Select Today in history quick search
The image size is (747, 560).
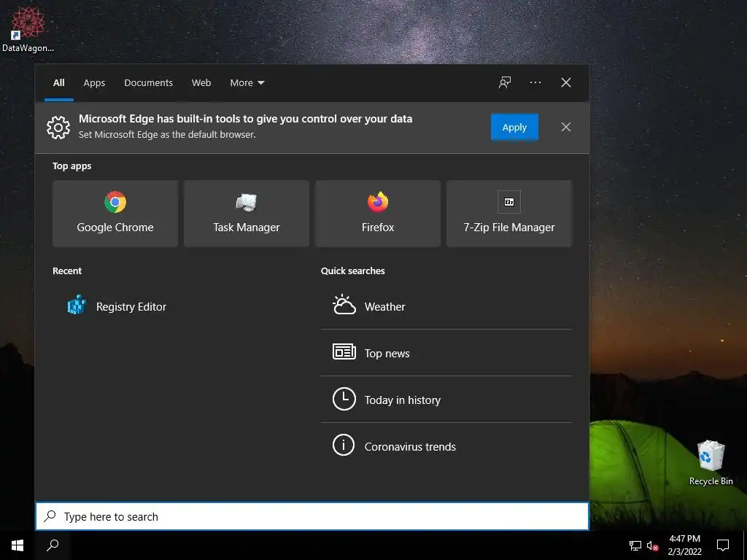(x=446, y=400)
